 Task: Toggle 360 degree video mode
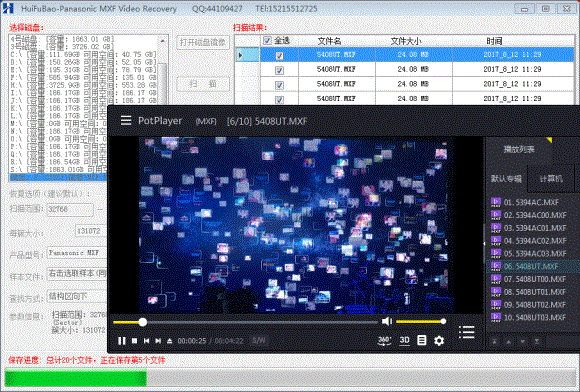pyautogui.click(x=384, y=341)
